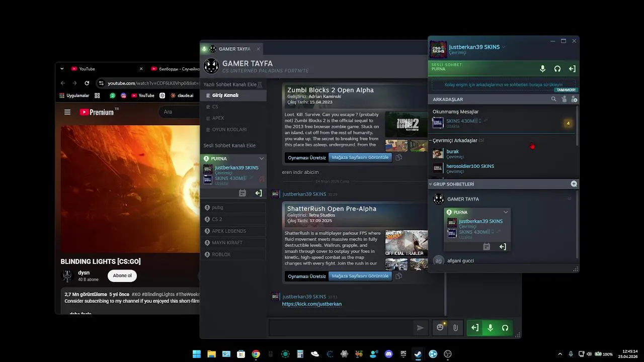Screen dimensions: 644x362
Task: Open unread SKINS 430M message
Action: pyautogui.click(x=503, y=123)
